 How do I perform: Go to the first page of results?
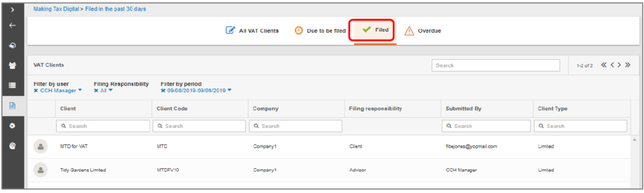tap(604, 65)
